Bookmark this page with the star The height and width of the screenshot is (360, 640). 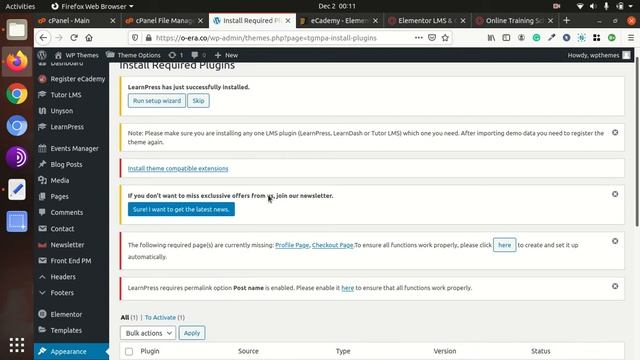pyautogui.click(x=445, y=38)
